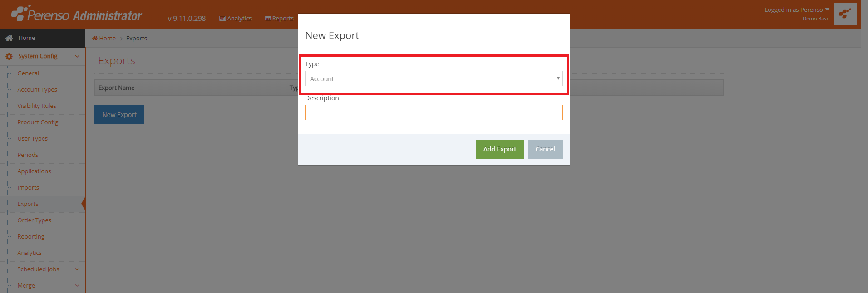This screenshot has width=868, height=293.
Task: Click into the Description input field
Action: (434, 112)
